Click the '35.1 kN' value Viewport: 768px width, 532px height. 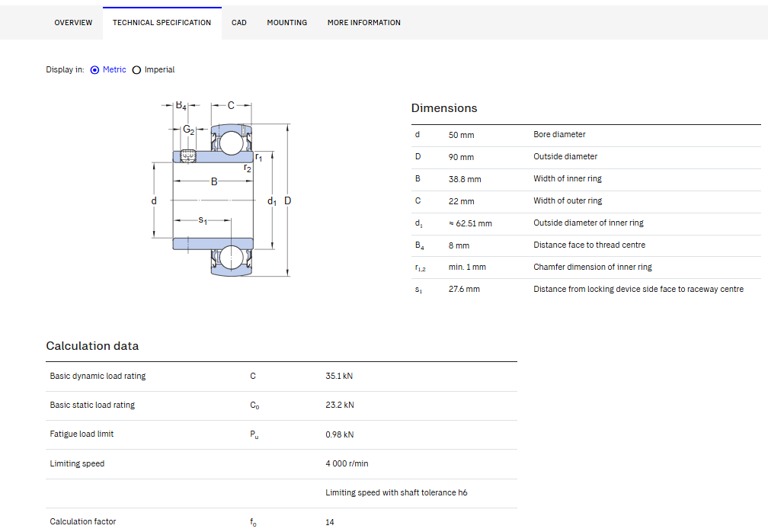(x=339, y=377)
